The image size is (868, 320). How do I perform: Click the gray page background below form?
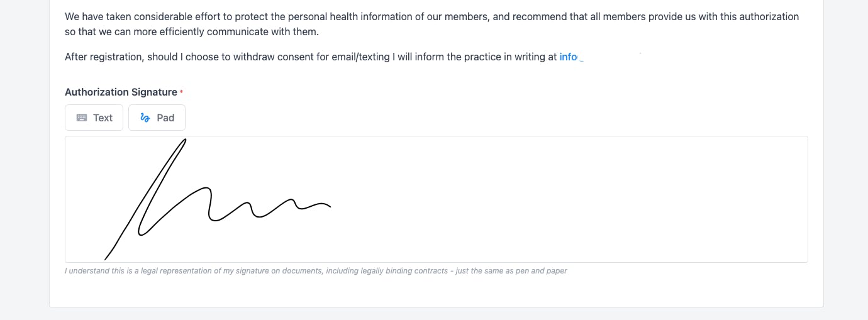(434, 314)
